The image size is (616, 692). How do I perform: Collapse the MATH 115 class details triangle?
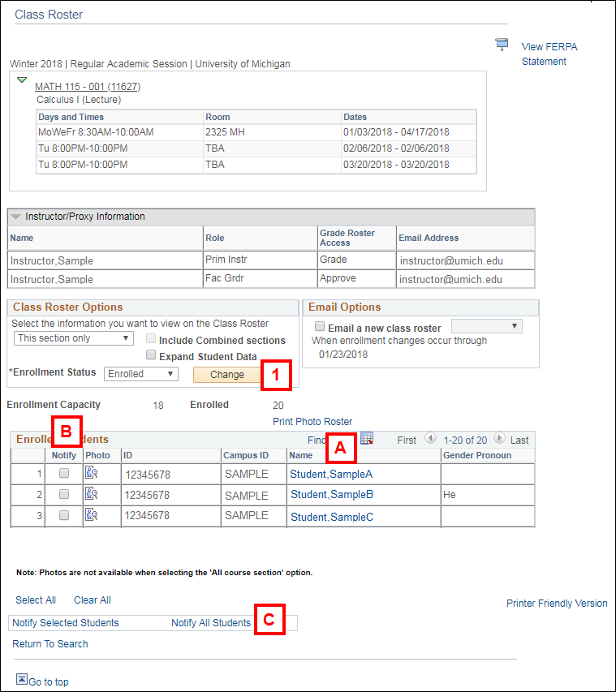coord(22,81)
